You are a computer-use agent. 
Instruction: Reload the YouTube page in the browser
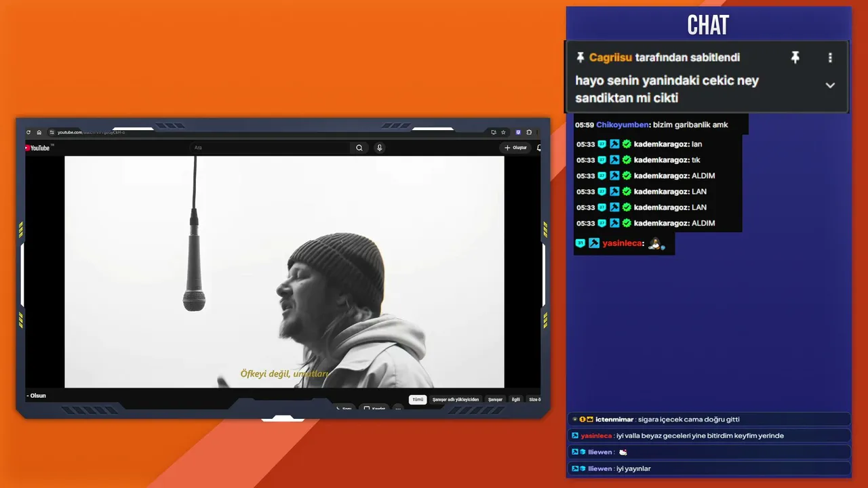28,132
